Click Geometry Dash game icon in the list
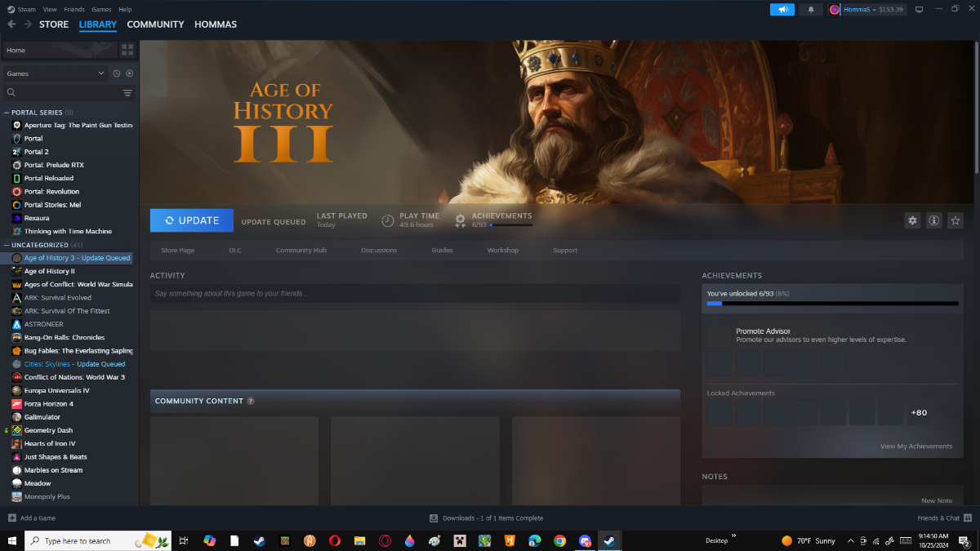 pos(16,430)
